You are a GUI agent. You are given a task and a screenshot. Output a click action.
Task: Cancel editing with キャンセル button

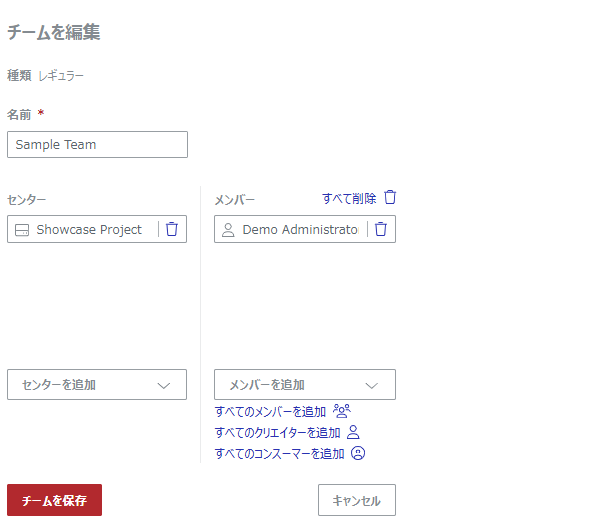point(357,500)
